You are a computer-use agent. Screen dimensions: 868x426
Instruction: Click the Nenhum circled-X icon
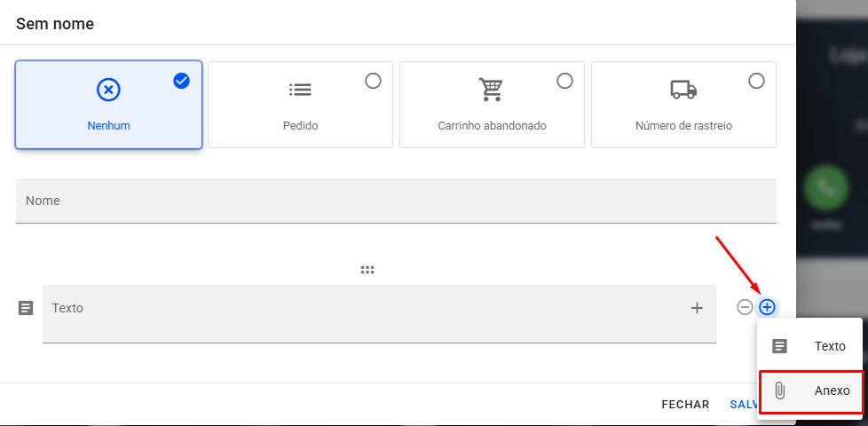(x=108, y=90)
